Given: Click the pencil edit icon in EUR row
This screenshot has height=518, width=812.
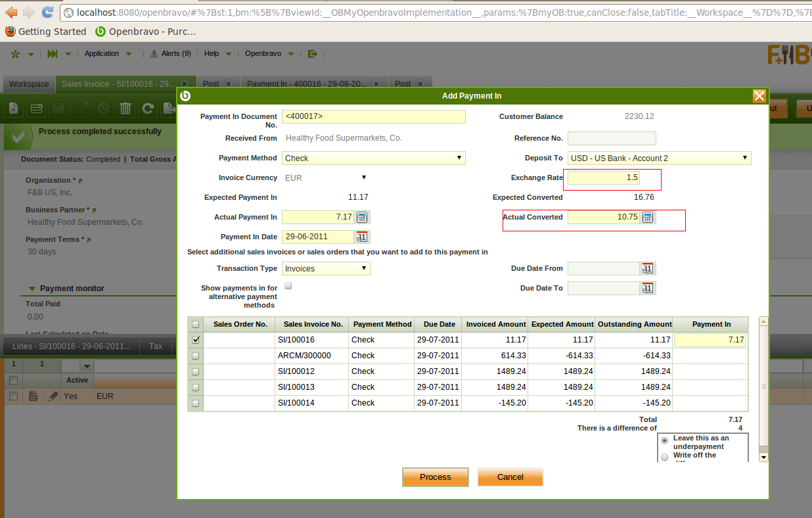Looking at the screenshot, I should [53, 396].
